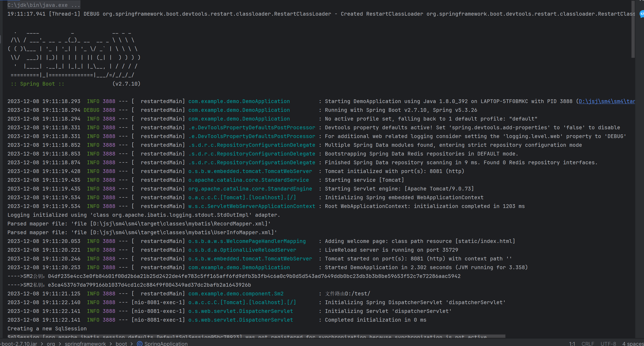The height and width of the screenshot is (346, 644).
Task: Select the org breadcrumb segment
Action: click(51, 343)
